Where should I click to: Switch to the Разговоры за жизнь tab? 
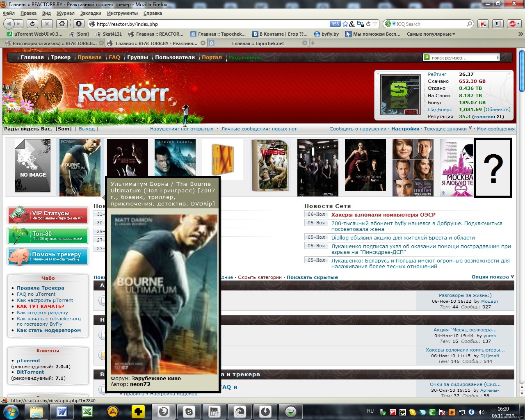[x=53, y=43]
